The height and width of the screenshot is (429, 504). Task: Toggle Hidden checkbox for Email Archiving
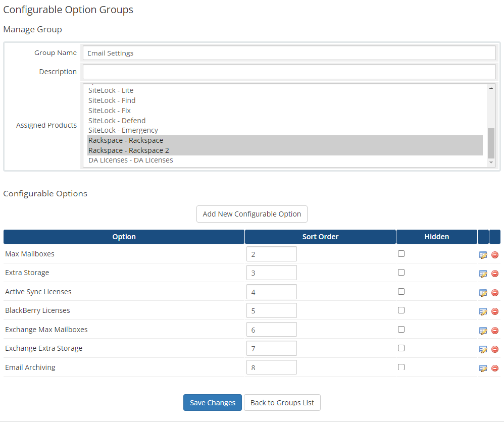(x=401, y=367)
